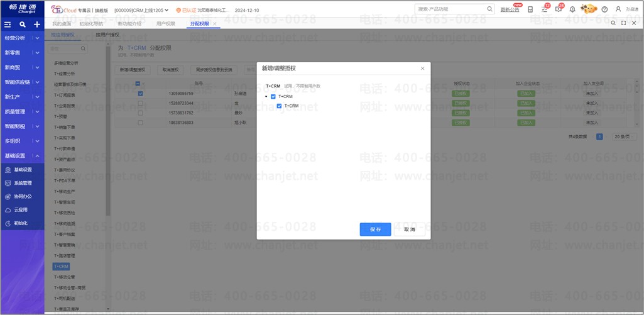644x315 pixels.
Task: Check the row checkbox for 15288723344
Action: coord(141,103)
